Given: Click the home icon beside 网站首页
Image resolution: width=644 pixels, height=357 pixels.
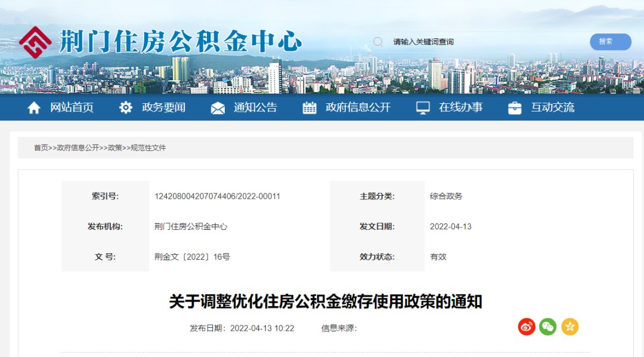Looking at the screenshot, I should (x=33, y=108).
